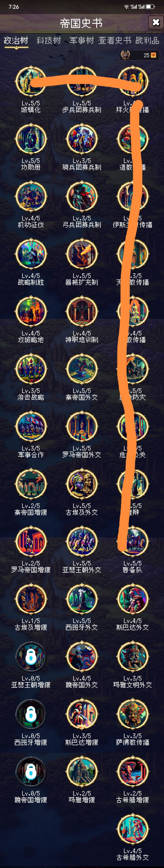The image size is (164, 868).
Task: Switch to the 科技树 tab
Action: [49, 40]
